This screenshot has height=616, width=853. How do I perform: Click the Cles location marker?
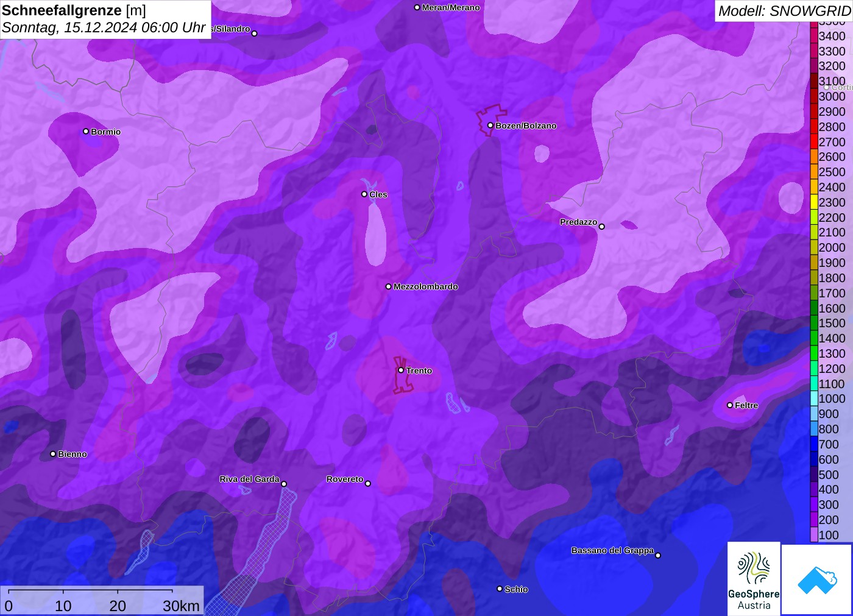(364, 194)
